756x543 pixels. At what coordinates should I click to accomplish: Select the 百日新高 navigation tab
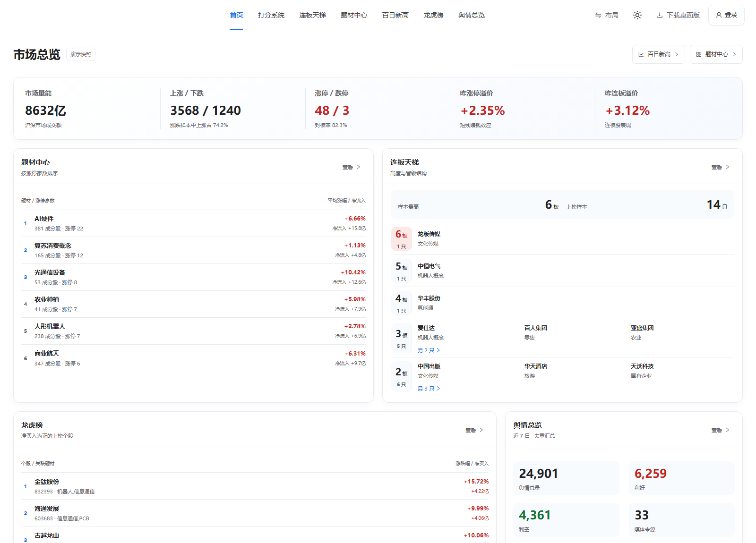(395, 15)
